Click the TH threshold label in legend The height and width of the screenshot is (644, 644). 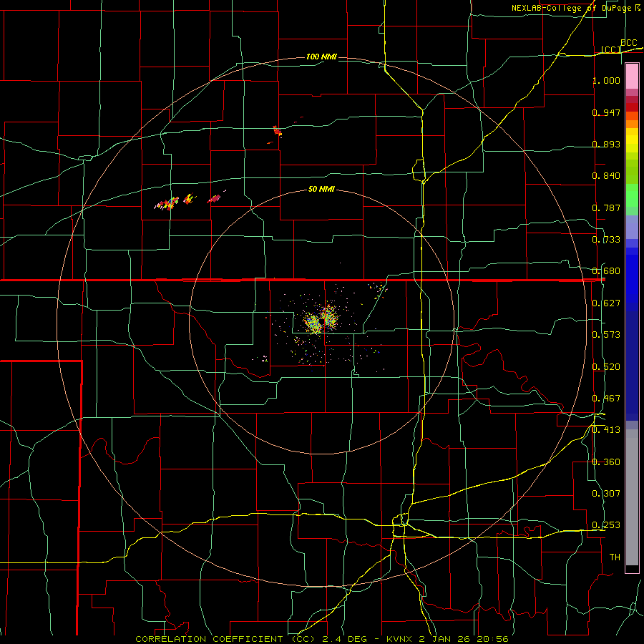pos(615,557)
